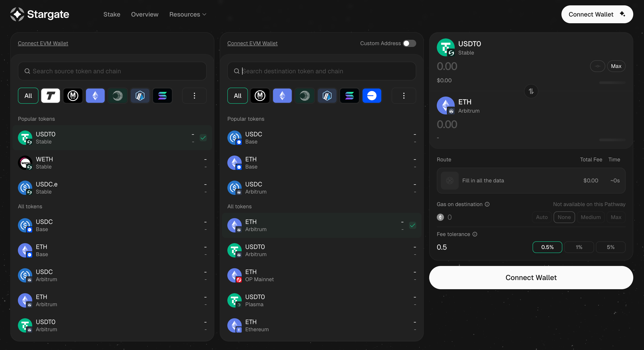Filter source tokens by the Mantle chain icon
The image size is (644, 350).
pyautogui.click(x=73, y=96)
